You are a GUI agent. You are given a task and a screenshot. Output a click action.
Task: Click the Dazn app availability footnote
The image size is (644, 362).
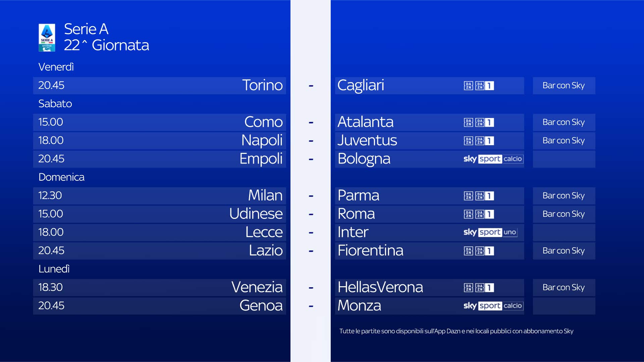456,331
